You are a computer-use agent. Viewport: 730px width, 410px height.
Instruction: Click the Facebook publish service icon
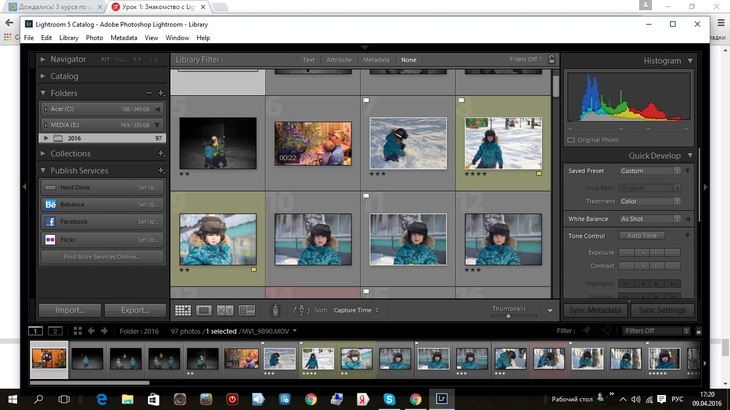(50, 221)
